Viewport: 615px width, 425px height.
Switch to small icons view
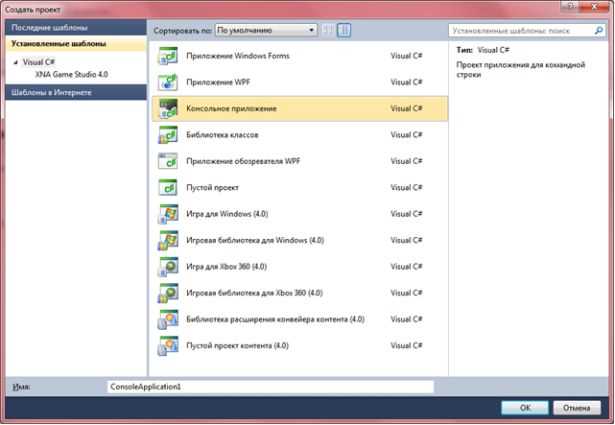coord(328,30)
